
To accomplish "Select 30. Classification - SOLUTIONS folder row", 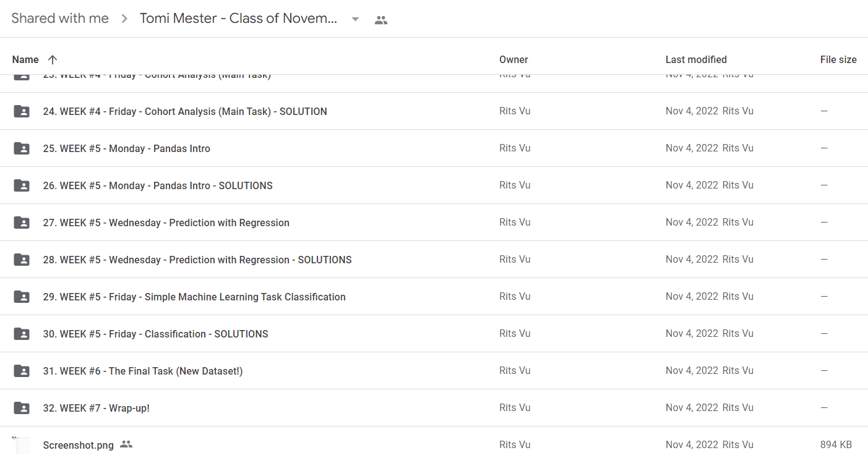I will click(434, 334).
